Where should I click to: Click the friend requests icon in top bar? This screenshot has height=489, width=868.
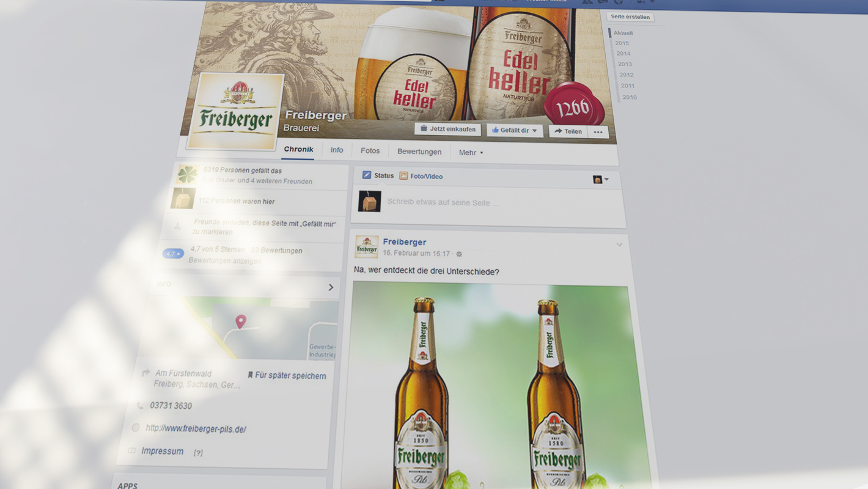pyautogui.click(x=587, y=1)
